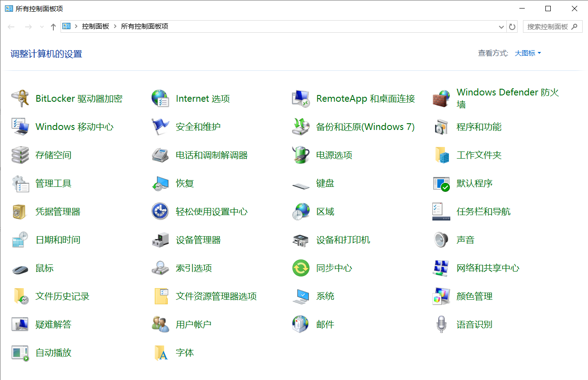Viewport: 588px width, 380px height.
Task: Click the 字体 folder icon
Action: point(160,353)
